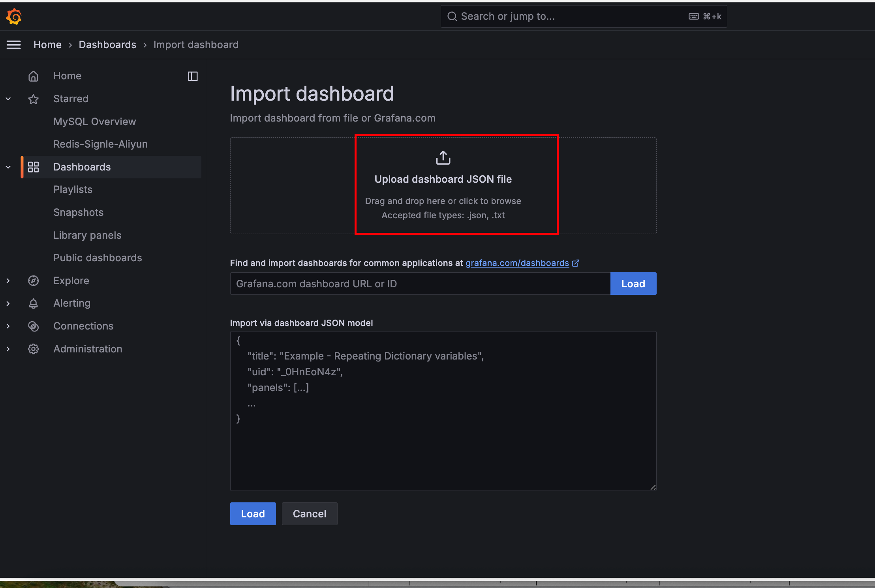This screenshot has height=588, width=875.
Task: Click the bottom Load button
Action: [x=253, y=514]
